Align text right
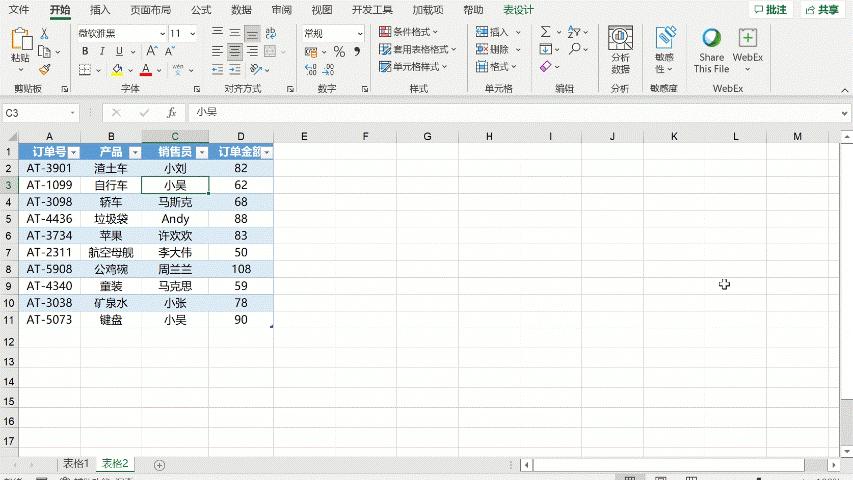853x480 pixels. pos(252,52)
